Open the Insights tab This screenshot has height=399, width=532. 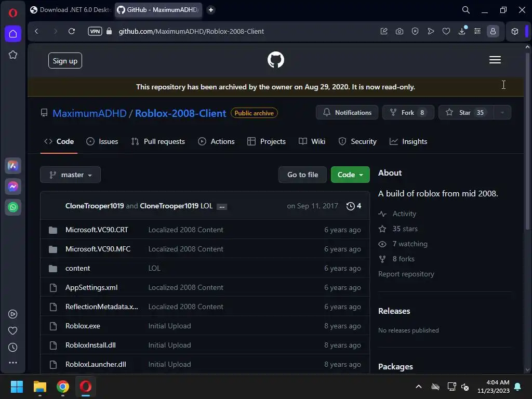point(408,141)
